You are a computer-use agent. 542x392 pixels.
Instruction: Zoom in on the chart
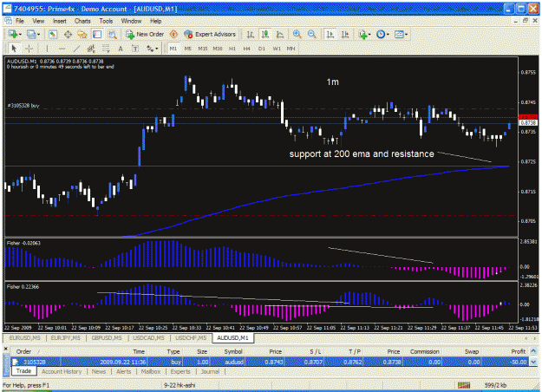(x=297, y=34)
